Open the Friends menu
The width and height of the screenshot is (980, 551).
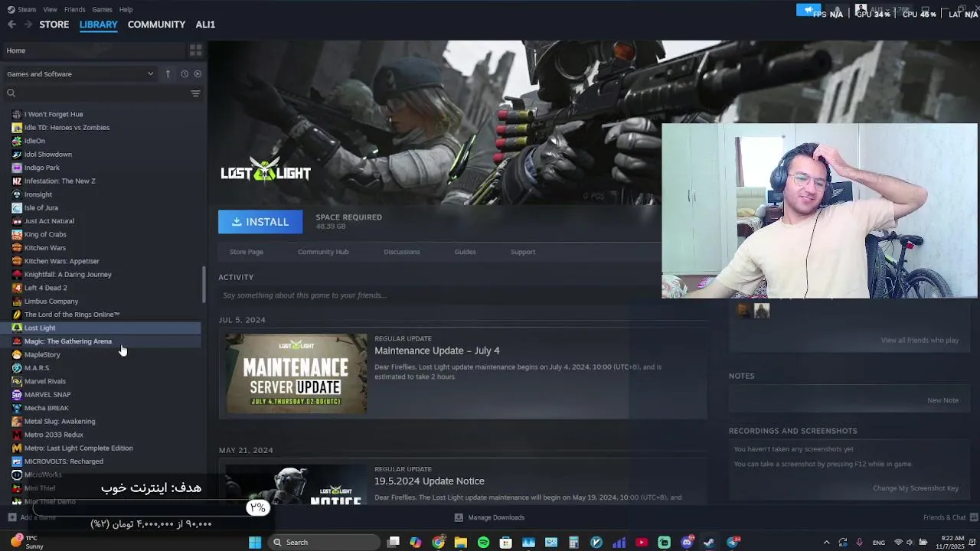point(74,9)
